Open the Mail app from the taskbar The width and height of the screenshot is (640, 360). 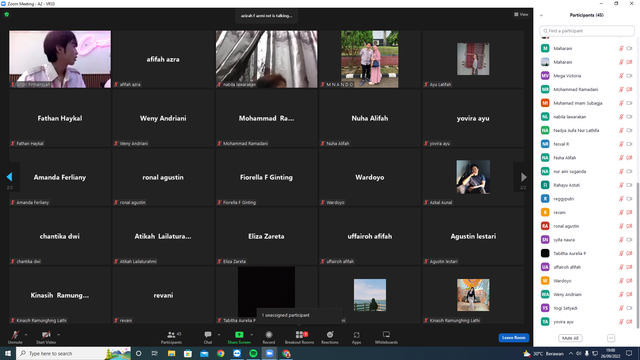[x=204, y=353]
